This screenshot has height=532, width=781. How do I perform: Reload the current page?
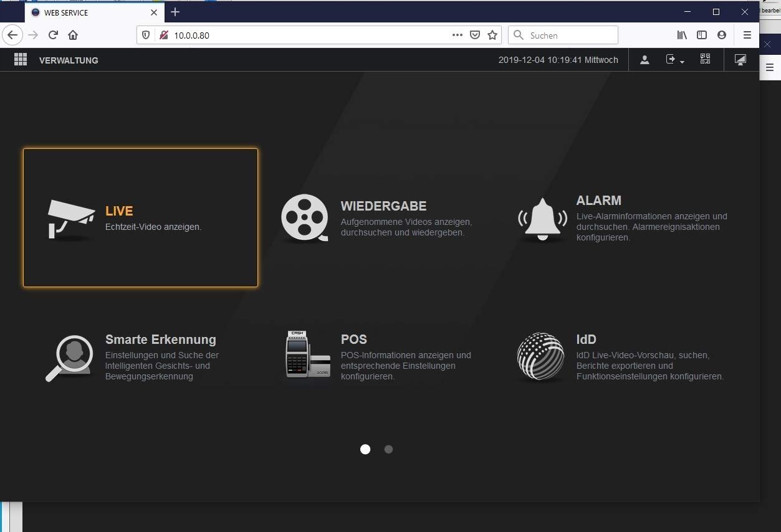pos(53,36)
